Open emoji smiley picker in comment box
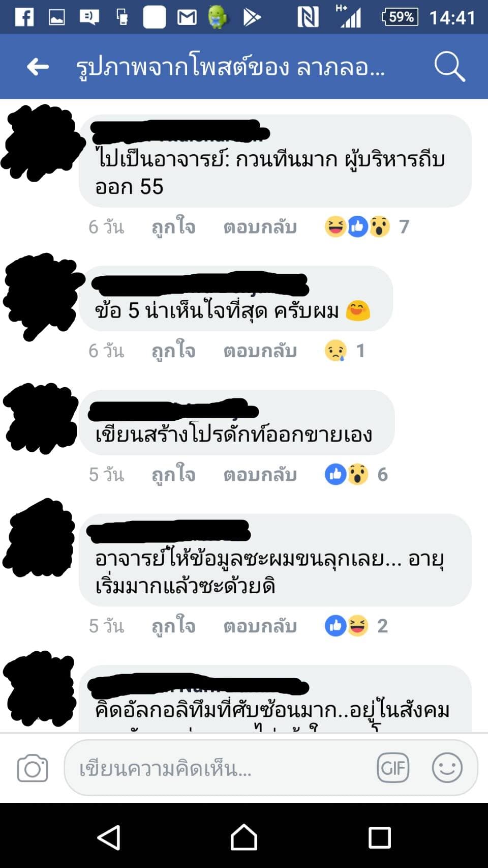Screen dimensions: 488x868 pyautogui.click(x=447, y=768)
